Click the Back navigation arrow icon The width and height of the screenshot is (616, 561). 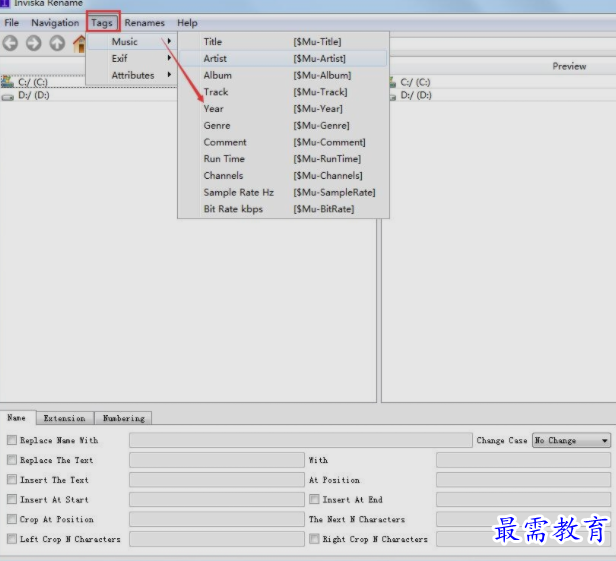(x=11, y=43)
